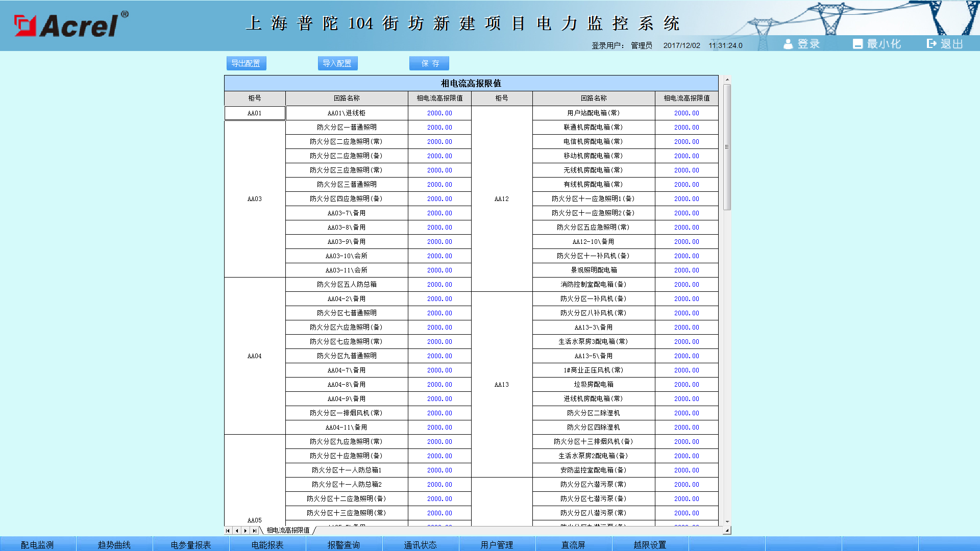Click the 防火分区五人防总箱 cell
This screenshot has width=980, height=551.
(x=347, y=285)
